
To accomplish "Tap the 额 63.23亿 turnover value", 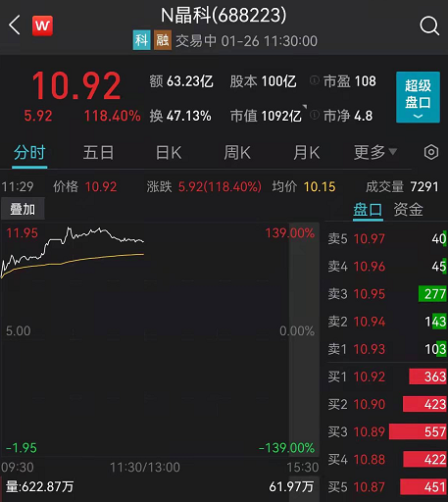I will click(181, 81).
